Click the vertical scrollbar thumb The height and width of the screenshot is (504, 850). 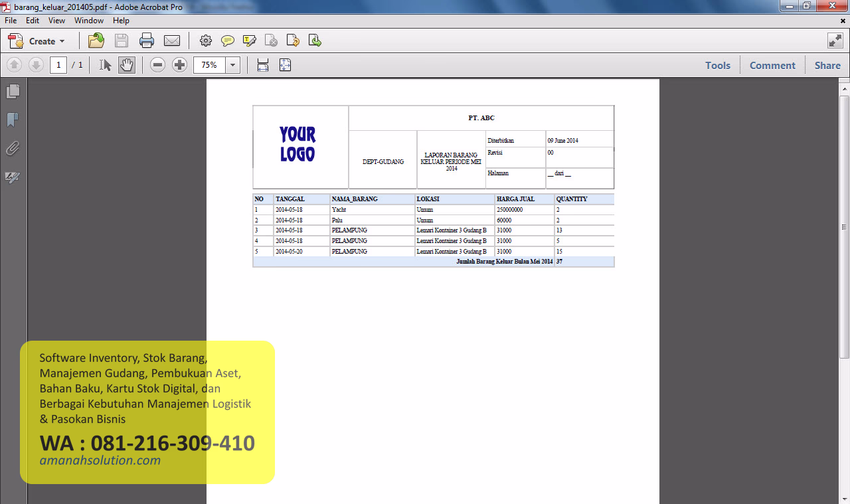pyautogui.click(x=845, y=227)
